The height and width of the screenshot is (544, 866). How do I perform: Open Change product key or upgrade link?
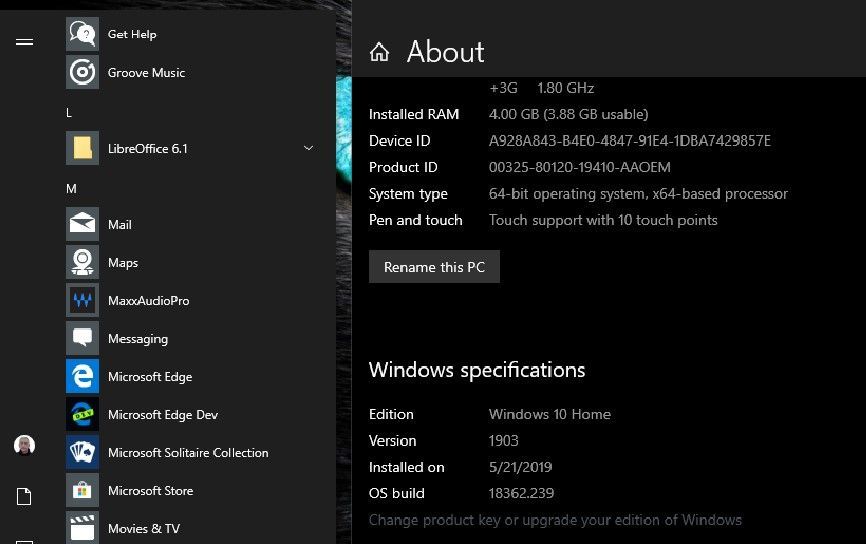555,520
